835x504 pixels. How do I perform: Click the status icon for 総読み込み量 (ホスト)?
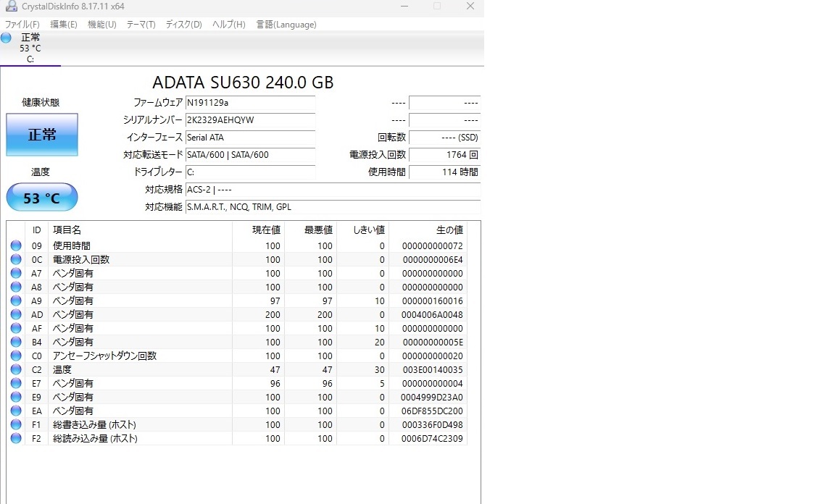(16, 439)
